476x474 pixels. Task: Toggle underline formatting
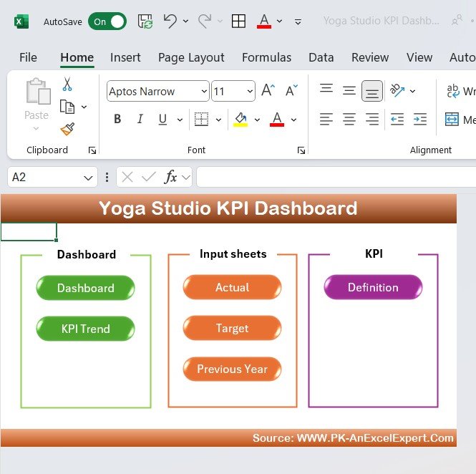(x=162, y=119)
